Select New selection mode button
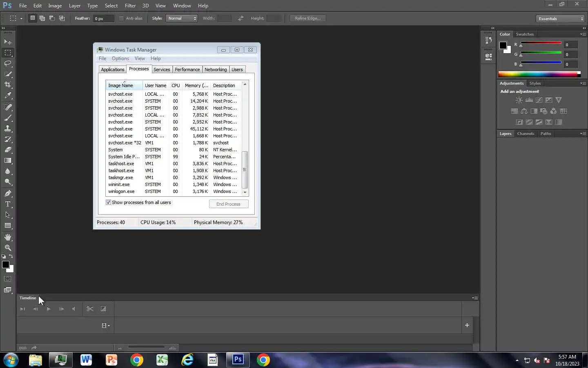This screenshot has height=368, width=588. [32, 18]
